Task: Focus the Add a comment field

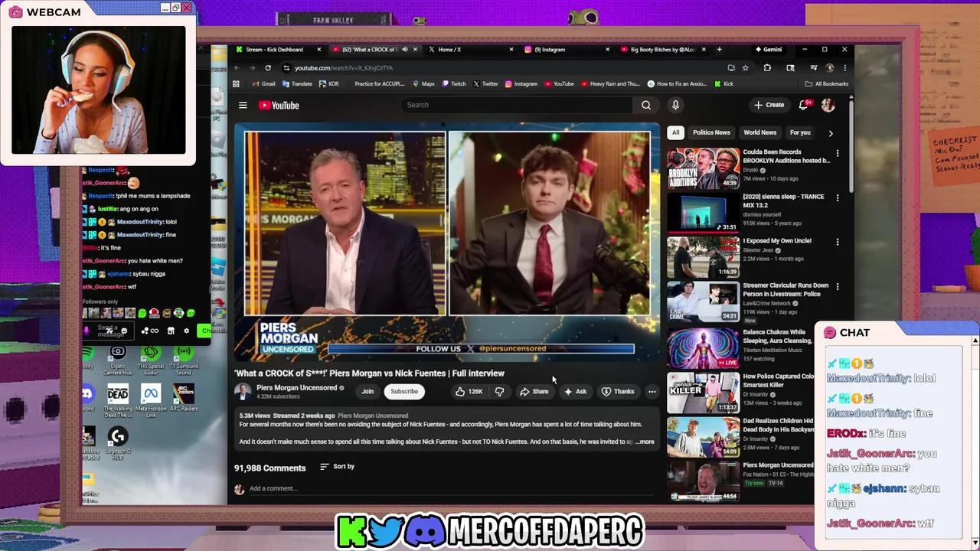Action: point(452,488)
